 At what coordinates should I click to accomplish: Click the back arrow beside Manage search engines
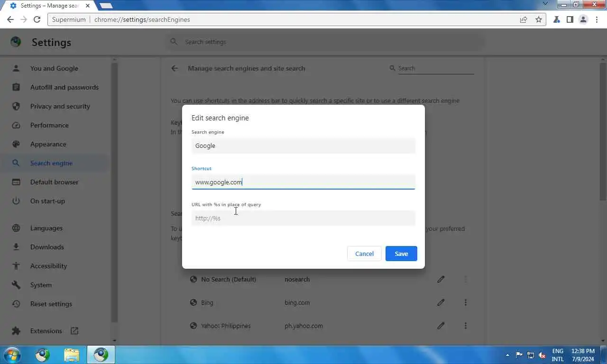(x=175, y=68)
